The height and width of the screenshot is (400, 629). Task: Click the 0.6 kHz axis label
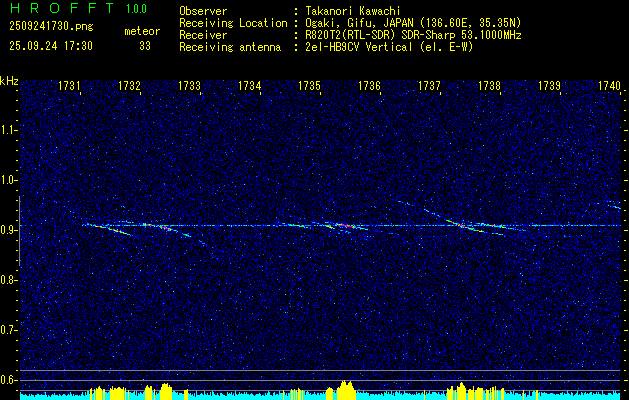coord(8,380)
